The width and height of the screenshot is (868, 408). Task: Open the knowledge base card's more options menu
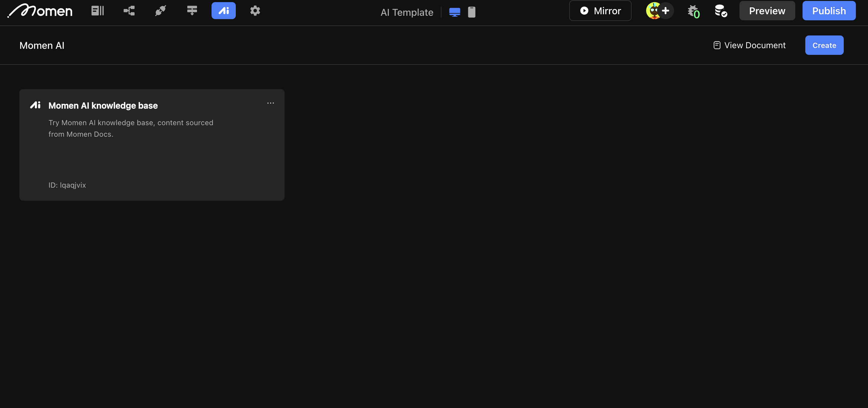click(270, 103)
